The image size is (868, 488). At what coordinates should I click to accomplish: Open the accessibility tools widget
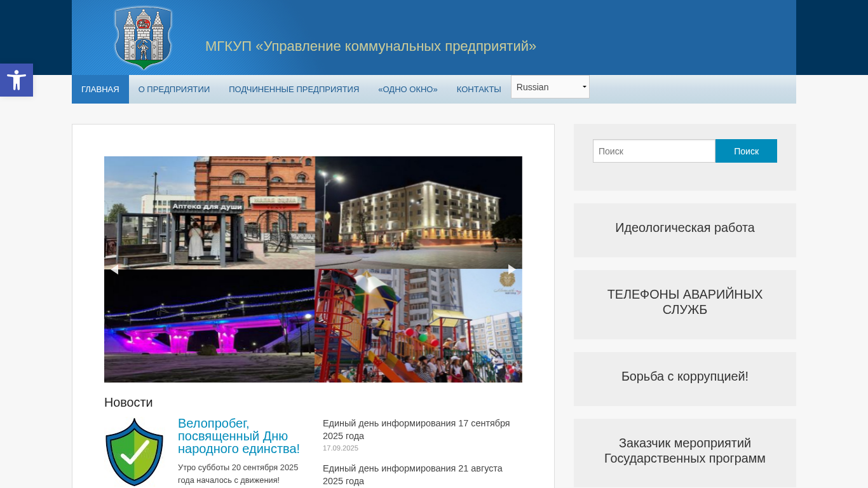pos(17,80)
